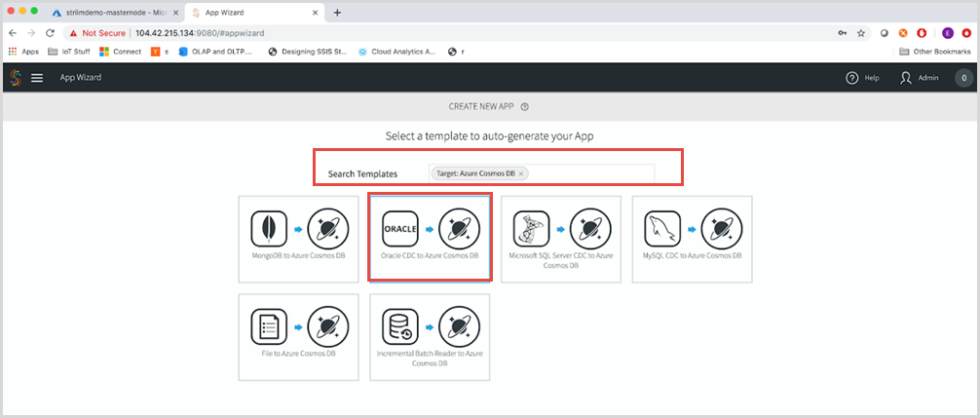Open the Admin user menu
Screen dimensions: 980x418
pos(920,78)
